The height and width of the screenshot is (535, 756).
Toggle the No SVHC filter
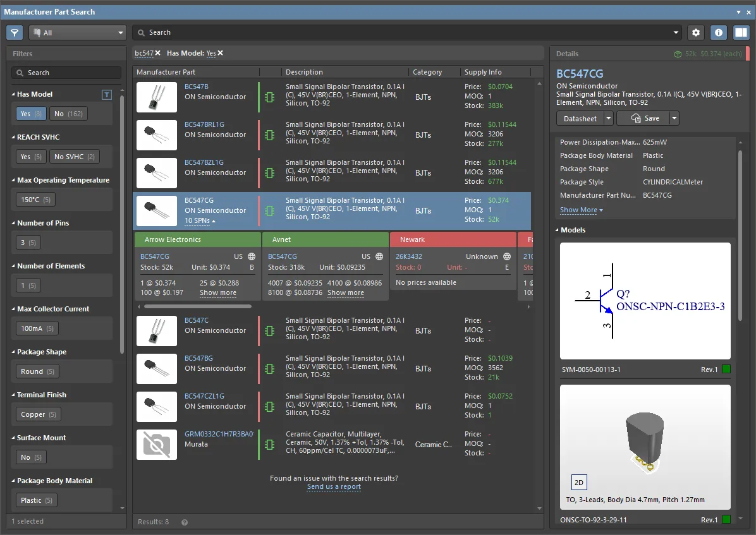[x=74, y=157]
